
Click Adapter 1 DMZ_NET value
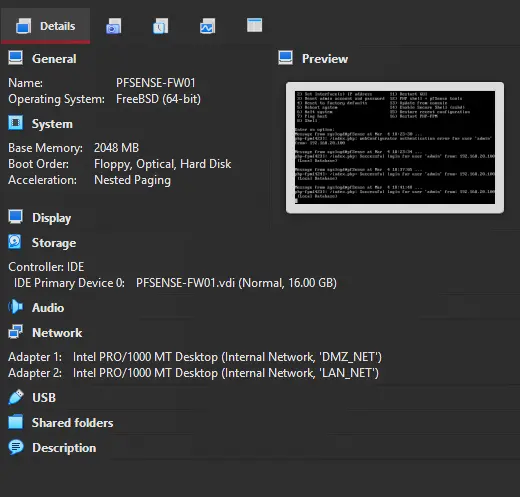227,357
